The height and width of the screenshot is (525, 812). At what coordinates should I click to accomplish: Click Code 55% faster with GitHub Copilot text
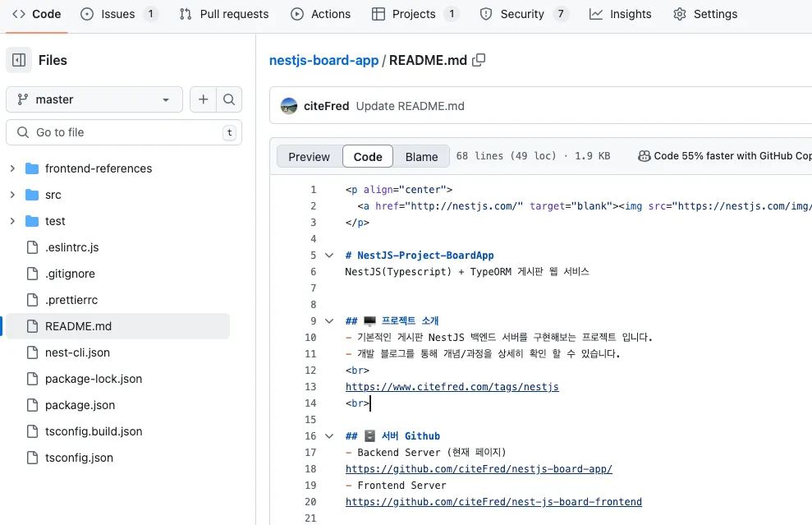tap(732, 156)
